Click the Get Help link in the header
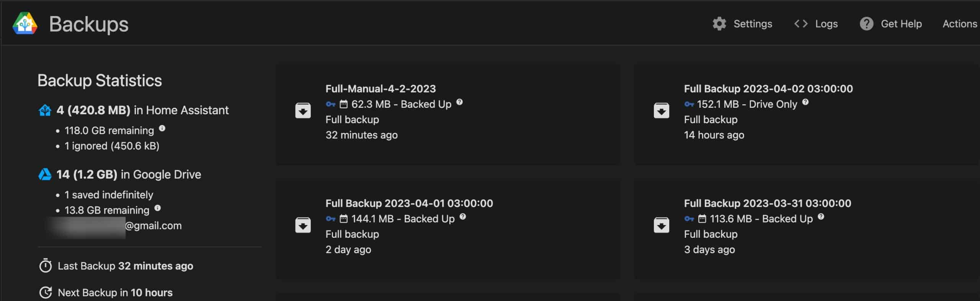980x301 pixels. click(x=901, y=24)
